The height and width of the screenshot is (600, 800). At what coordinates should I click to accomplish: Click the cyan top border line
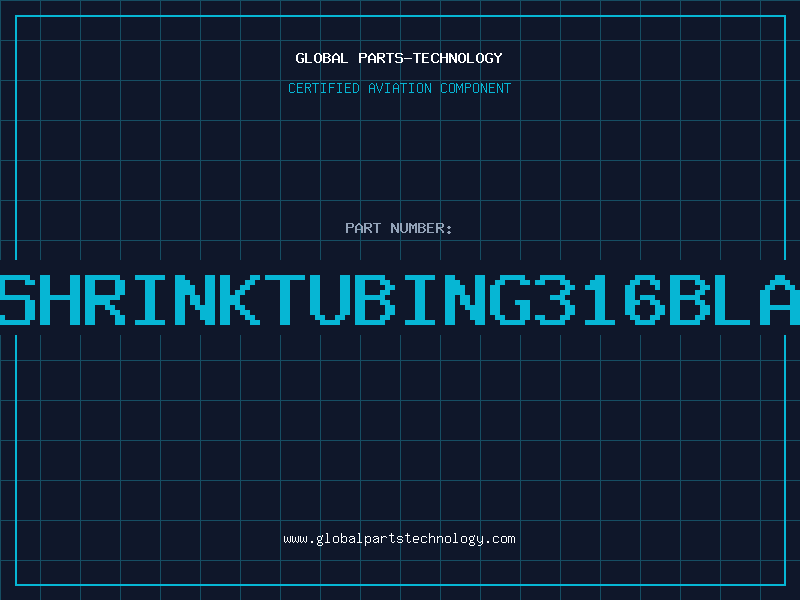[400, 16]
